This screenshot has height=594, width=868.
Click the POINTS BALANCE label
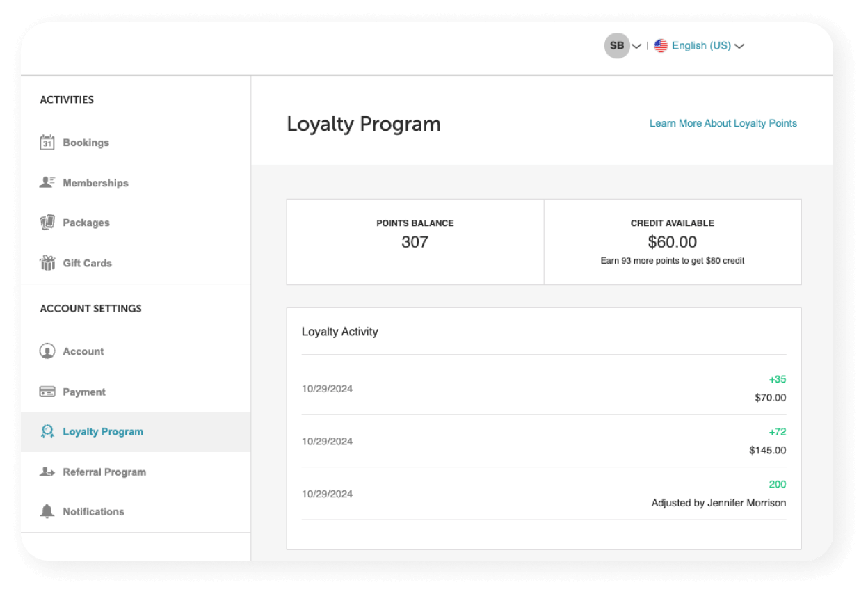coord(415,223)
